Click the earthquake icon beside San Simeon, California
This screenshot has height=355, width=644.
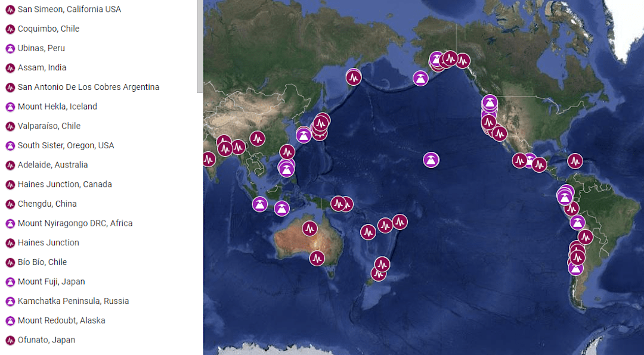[10, 10]
